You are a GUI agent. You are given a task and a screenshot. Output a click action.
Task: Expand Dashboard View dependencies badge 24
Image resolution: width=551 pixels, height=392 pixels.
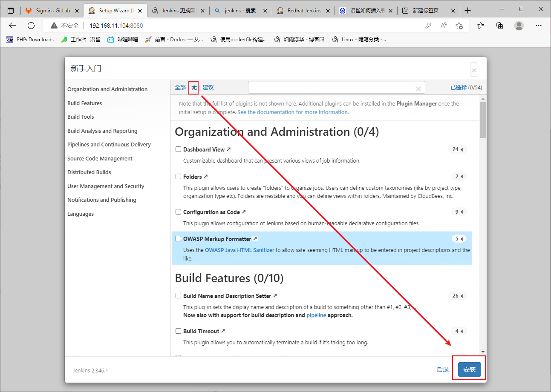click(x=458, y=149)
